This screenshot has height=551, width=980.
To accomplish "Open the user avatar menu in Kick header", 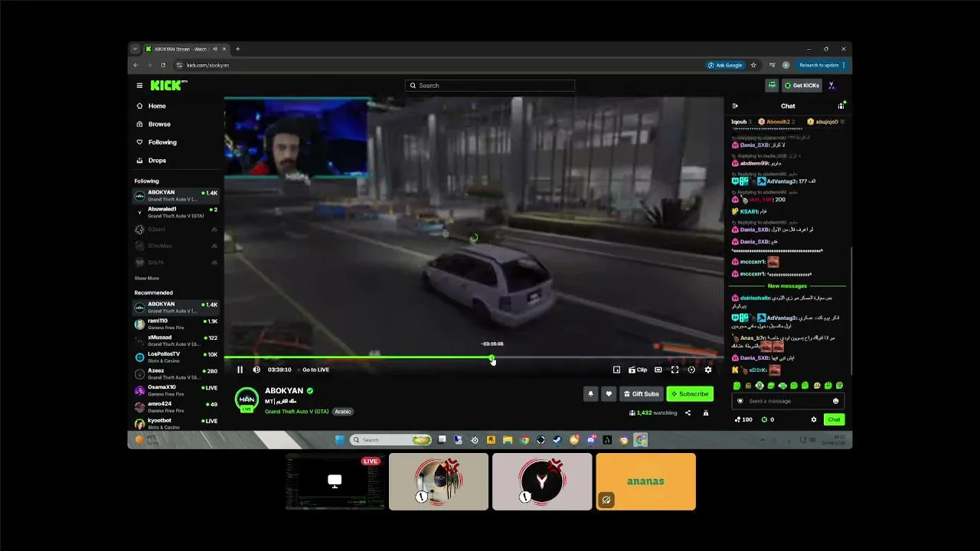I will [831, 86].
